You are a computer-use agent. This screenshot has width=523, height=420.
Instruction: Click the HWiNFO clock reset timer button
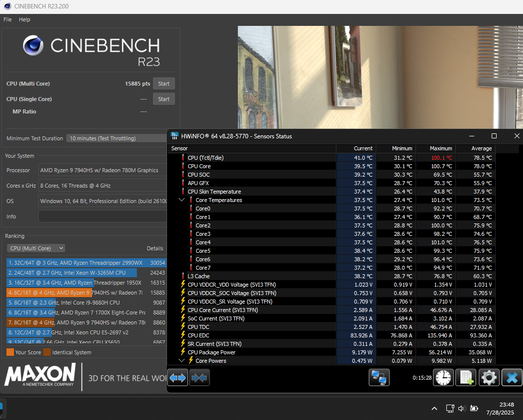coord(443,378)
